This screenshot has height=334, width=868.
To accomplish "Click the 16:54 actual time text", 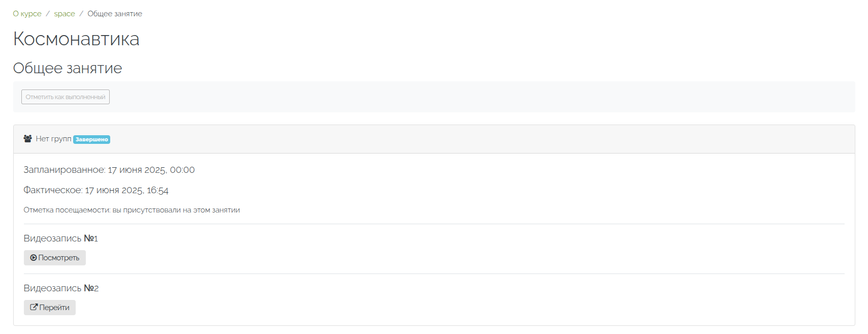I will pos(157,190).
